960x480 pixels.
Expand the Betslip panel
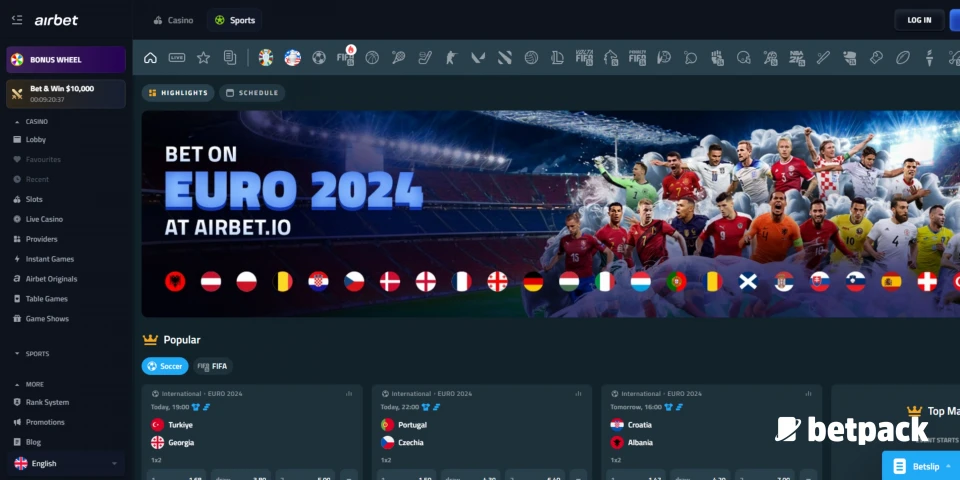pyautogui.click(x=921, y=466)
